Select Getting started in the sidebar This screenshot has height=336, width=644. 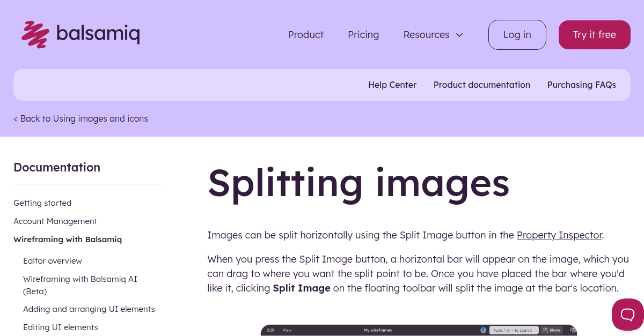point(42,203)
